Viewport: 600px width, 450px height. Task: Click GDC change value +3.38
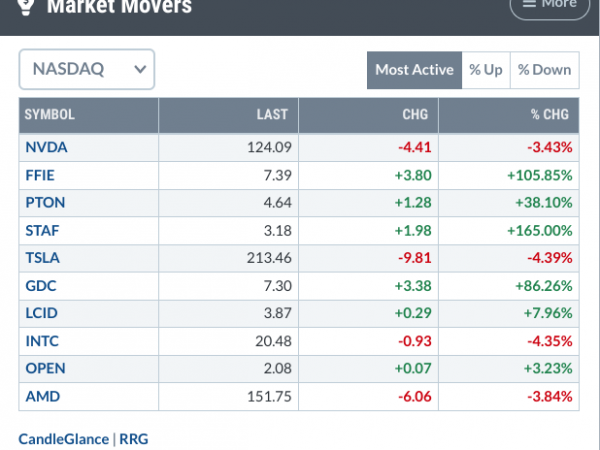pyautogui.click(x=413, y=286)
